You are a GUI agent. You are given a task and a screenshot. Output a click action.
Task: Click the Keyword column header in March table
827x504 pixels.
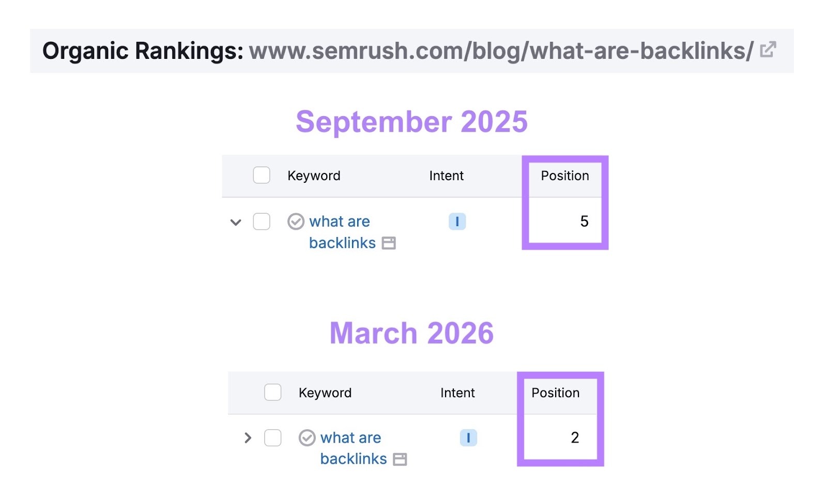(325, 392)
